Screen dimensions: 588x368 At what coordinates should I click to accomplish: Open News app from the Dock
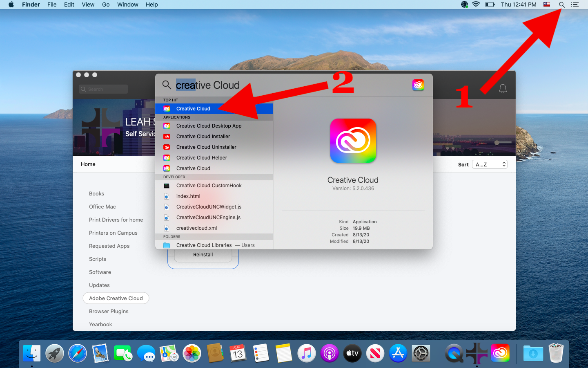(x=375, y=353)
